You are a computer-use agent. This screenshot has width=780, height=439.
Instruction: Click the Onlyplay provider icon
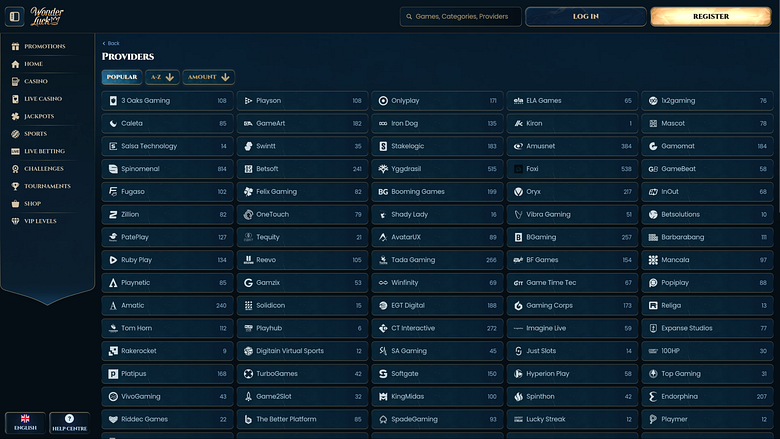pyautogui.click(x=383, y=100)
